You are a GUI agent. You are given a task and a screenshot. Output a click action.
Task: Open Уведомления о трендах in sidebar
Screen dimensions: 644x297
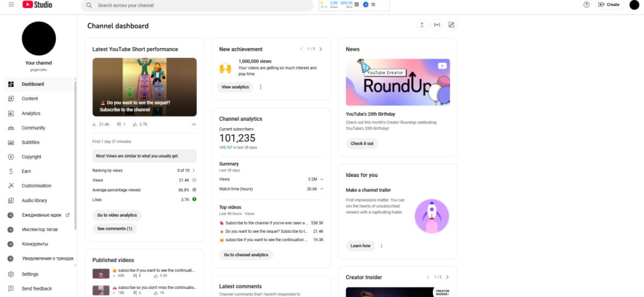pyautogui.click(x=39, y=258)
